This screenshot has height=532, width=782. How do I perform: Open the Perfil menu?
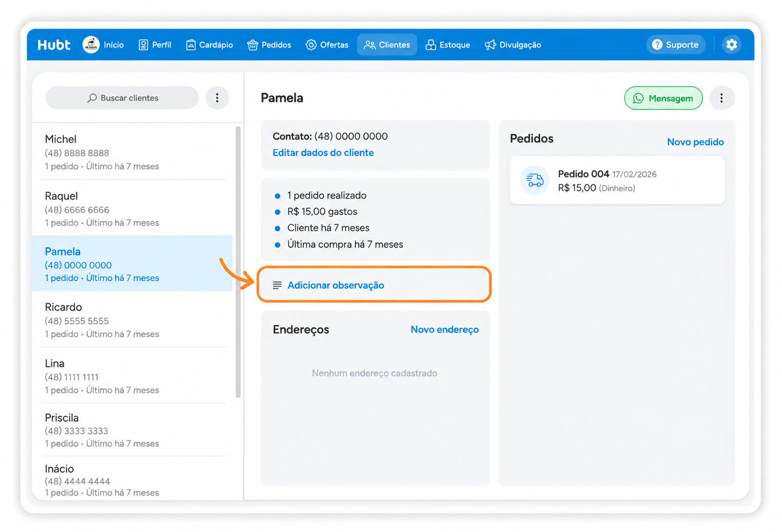[155, 45]
